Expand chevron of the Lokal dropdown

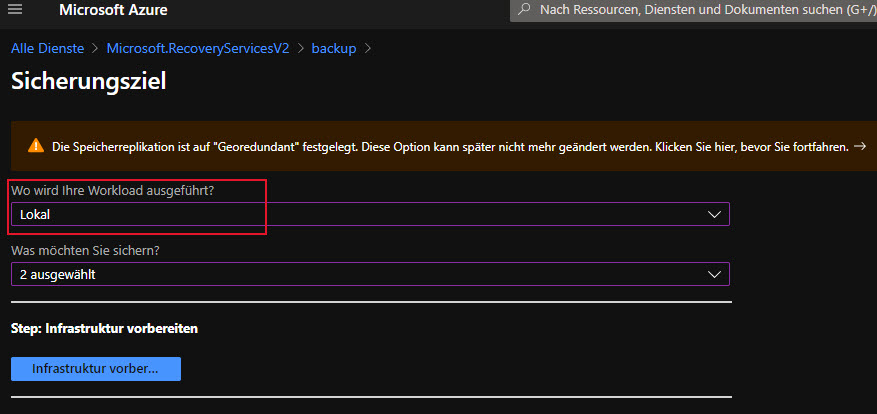714,214
